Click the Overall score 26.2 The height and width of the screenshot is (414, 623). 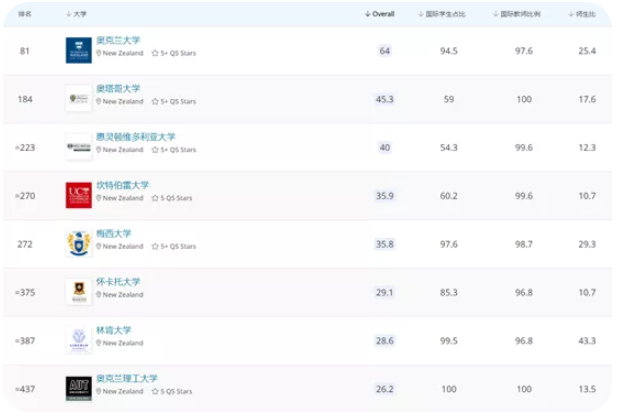coord(385,389)
